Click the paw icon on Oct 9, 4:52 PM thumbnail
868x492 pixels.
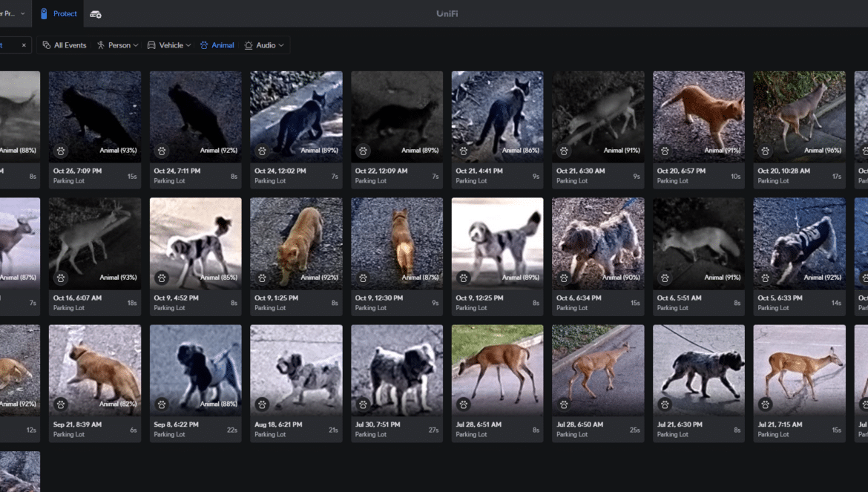162,278
